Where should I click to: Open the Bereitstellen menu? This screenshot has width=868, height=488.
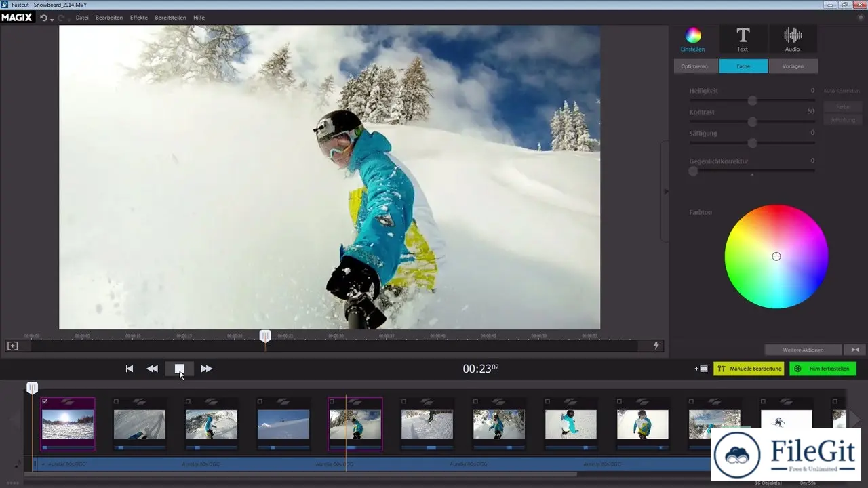[170, 18]
